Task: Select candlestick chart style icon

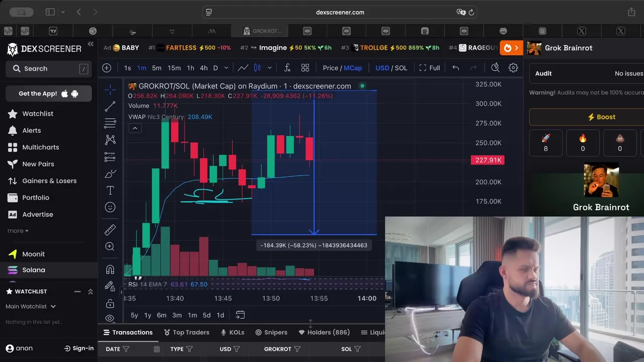Action: pos(258,68)
